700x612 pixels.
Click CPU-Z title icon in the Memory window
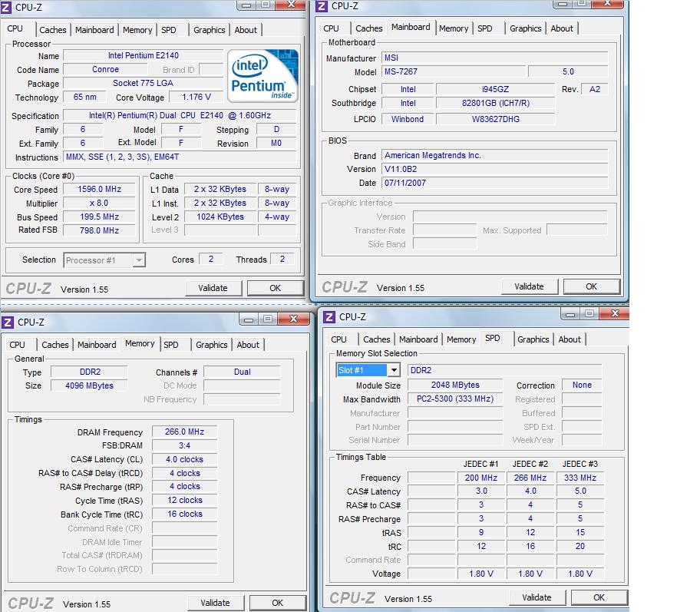click(x=8, y=323)
